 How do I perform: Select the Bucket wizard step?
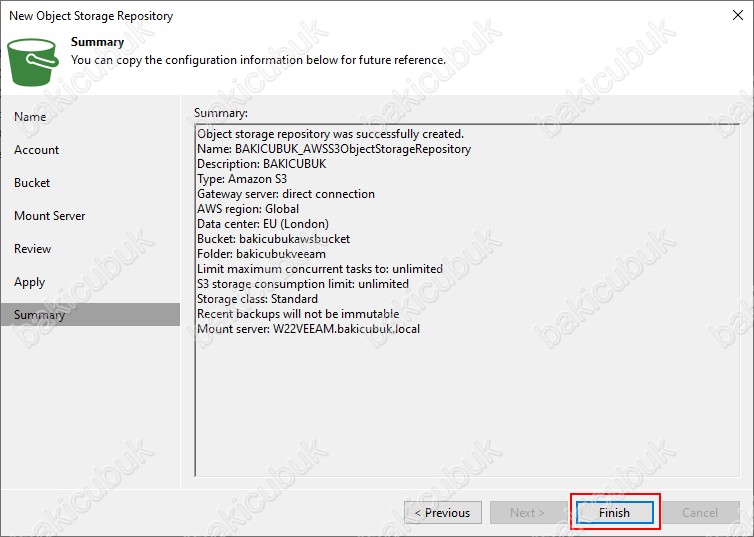click(32, 183)
